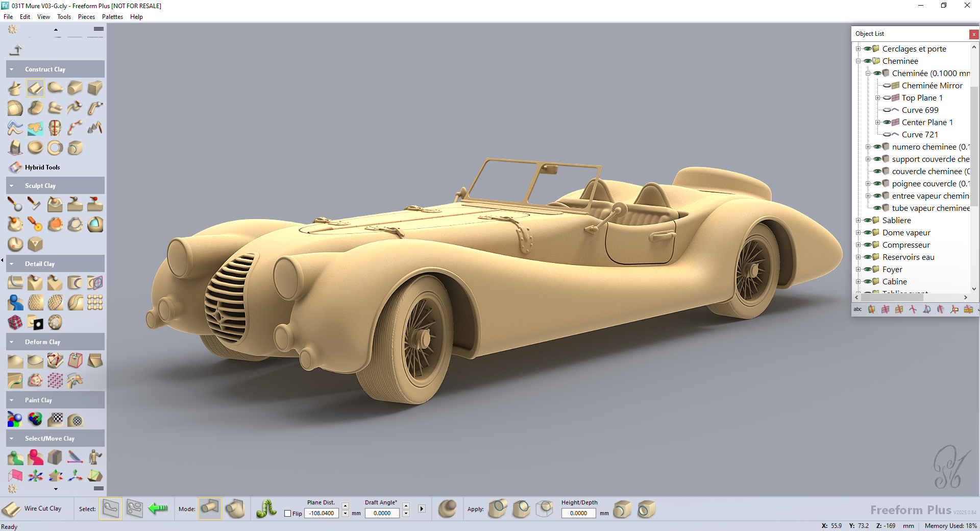The width and height of the screenshot is (980, 531).
Task: Expand the Dome vapeur folder
Action: [858, 233]
